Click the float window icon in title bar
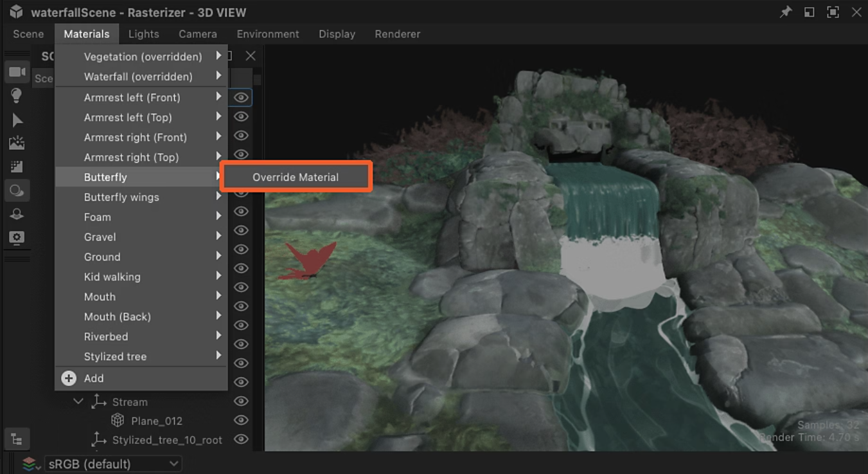 pos(809,12)
